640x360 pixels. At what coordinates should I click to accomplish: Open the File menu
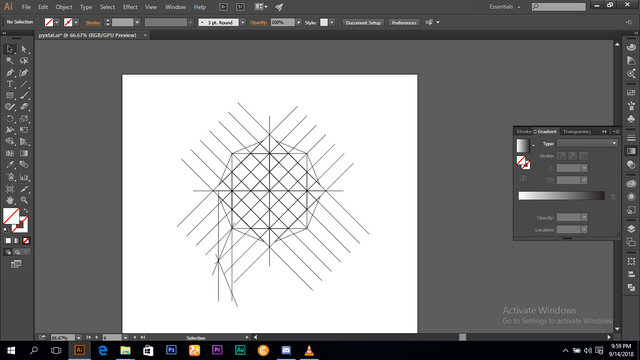[26, 7]
